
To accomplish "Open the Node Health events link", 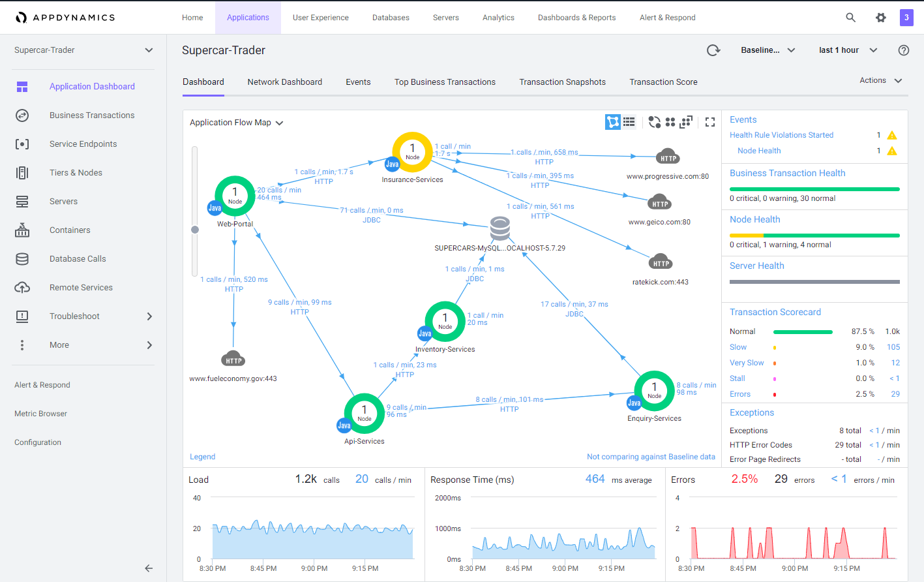I will pyautogui.click(x=759, y=151).
